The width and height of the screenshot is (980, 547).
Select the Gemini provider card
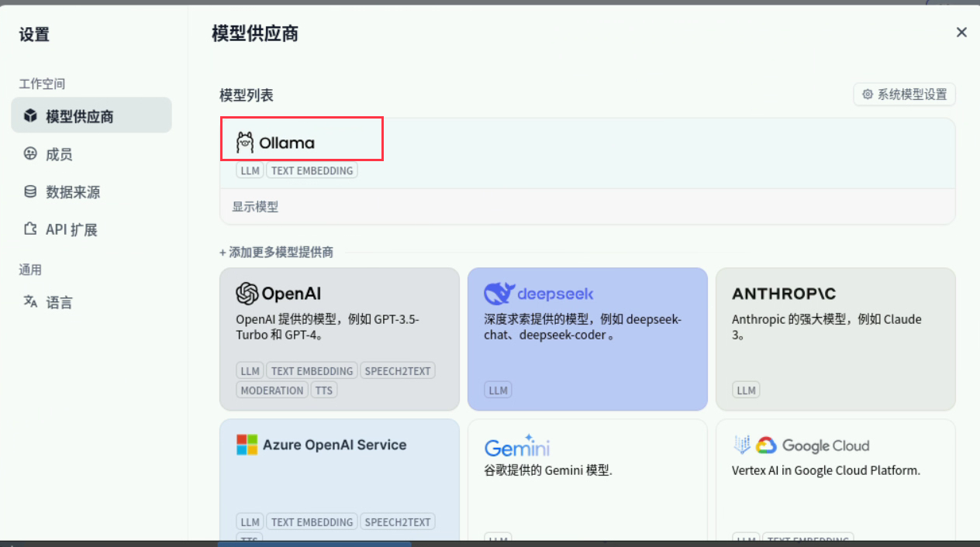coord(588,480)
